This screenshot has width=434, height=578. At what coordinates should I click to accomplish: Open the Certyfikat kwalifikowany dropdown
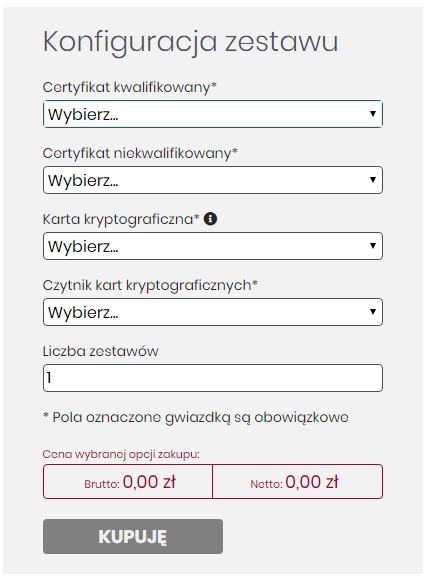tap(213, 114)
